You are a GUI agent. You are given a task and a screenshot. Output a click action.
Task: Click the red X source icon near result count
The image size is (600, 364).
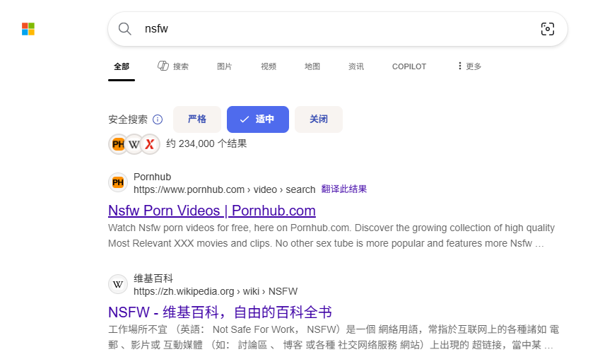pos(150,144)
